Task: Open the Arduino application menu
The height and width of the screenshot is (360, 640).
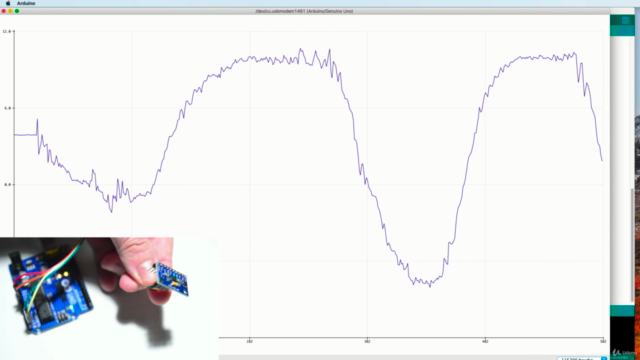Action: (26, 3)
